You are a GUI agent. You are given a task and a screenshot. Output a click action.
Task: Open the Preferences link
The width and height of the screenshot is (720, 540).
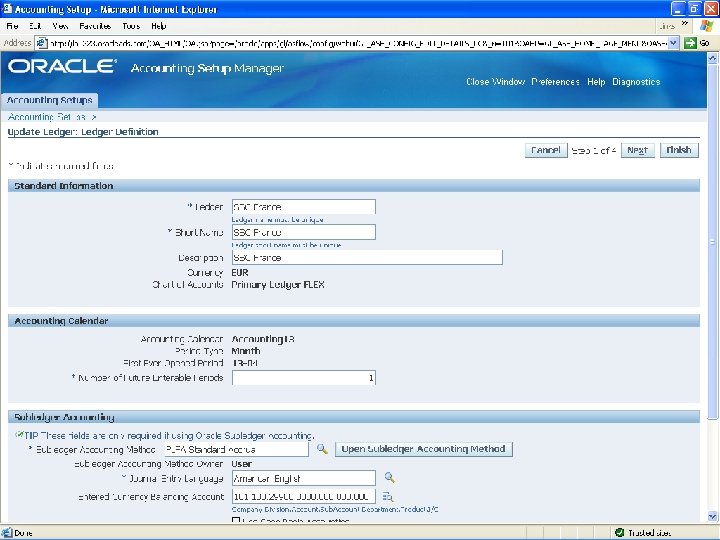[555, 82]
